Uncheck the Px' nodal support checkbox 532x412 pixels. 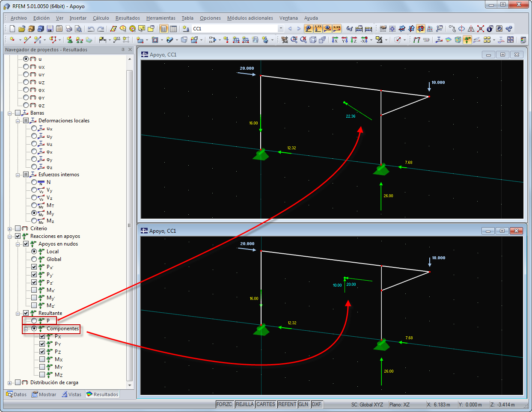click(x=34, y=267)
